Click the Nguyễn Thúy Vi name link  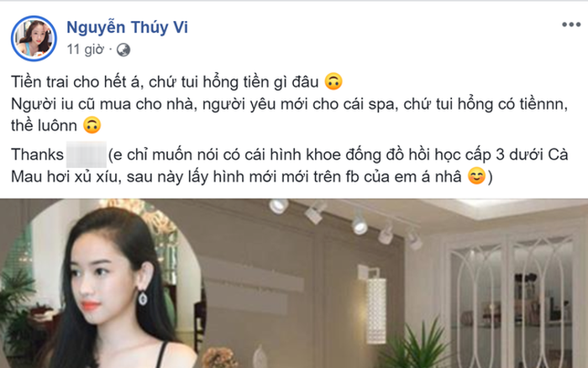(x=127, y=28)
